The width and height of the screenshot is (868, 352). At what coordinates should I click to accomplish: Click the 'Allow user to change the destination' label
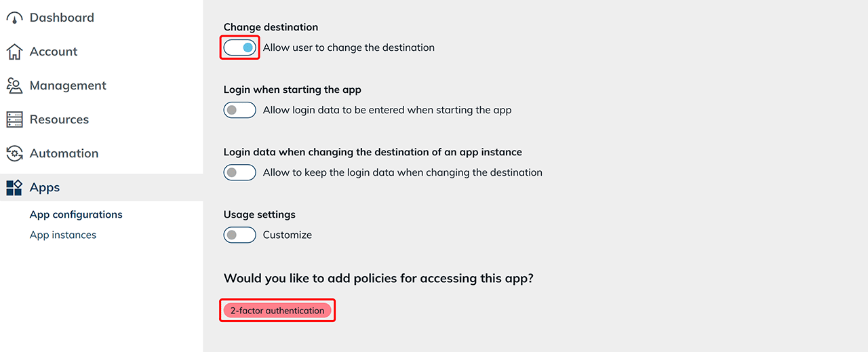tap(349, 48)
